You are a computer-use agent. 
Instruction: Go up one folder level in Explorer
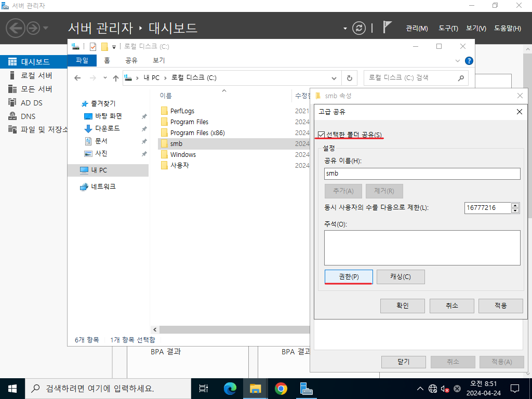point(116,78)
